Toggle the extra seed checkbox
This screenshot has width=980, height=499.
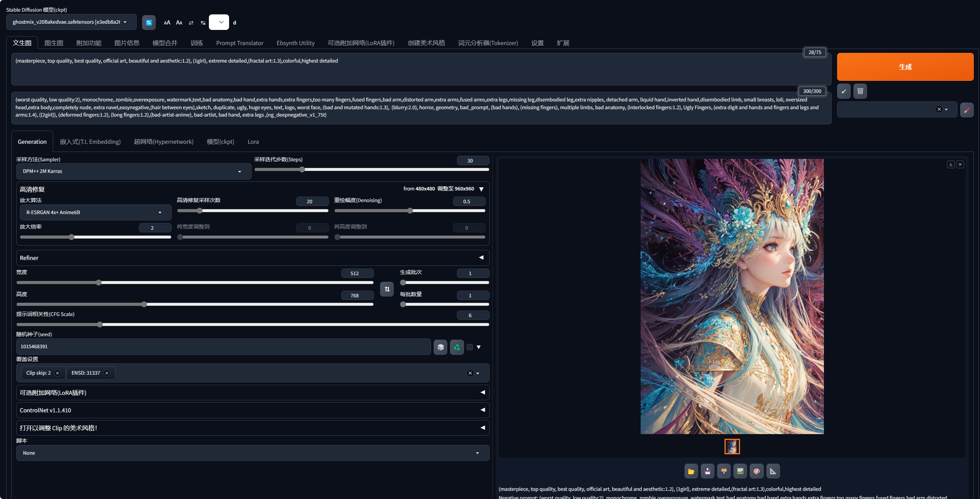click(x=470, y=347)
